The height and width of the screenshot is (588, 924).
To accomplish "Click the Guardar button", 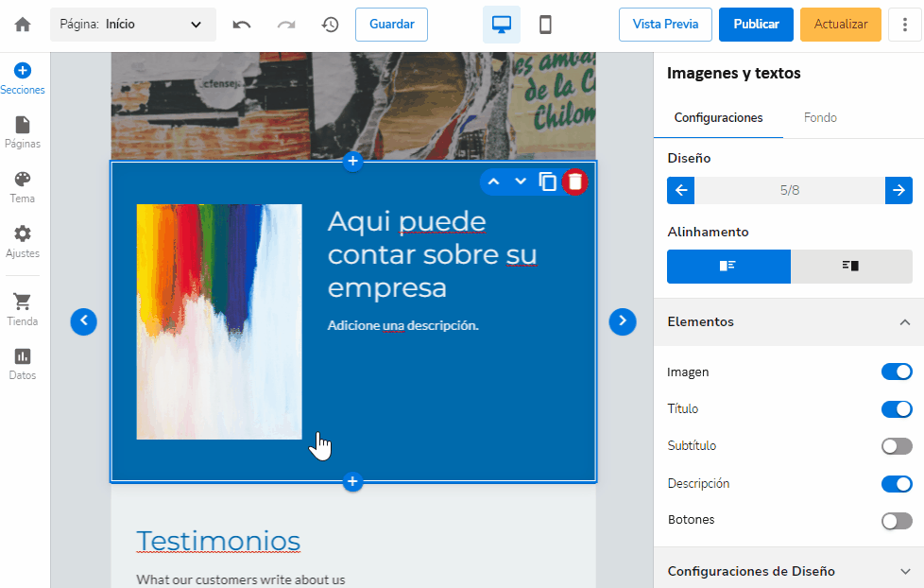I will (x=391, y=25).
